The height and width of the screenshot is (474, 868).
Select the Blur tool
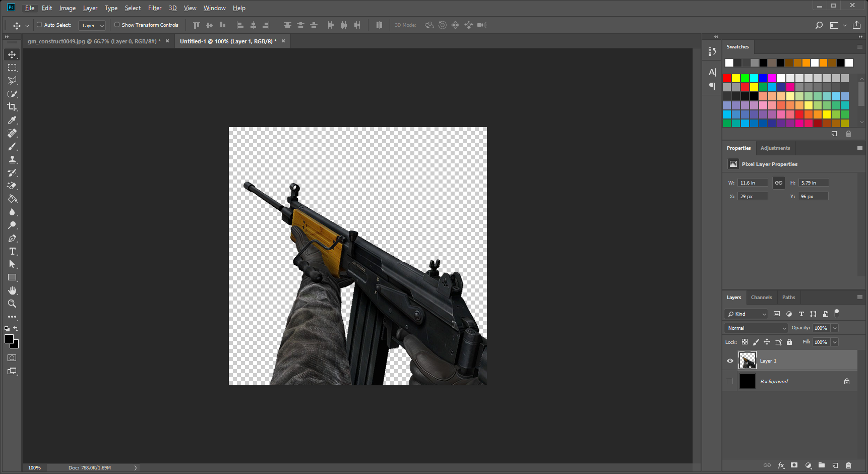click(12, 212)
